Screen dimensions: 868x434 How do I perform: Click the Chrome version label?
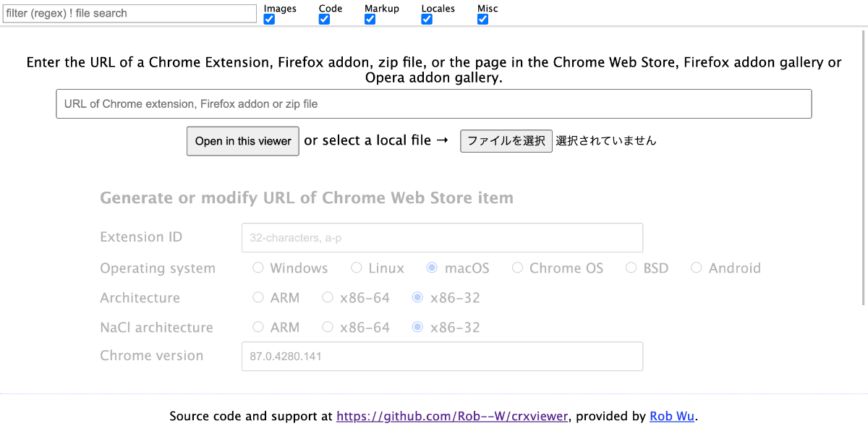point(152,356)
